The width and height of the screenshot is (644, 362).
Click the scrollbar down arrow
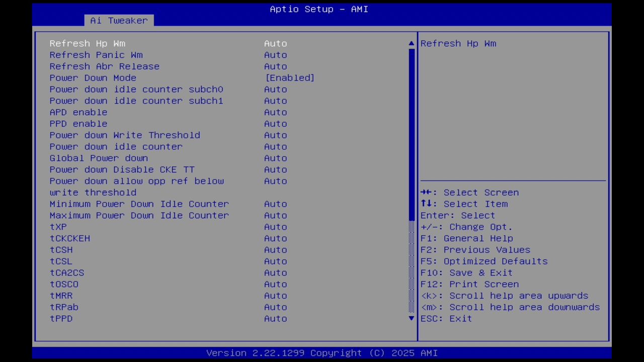[411, 318]
